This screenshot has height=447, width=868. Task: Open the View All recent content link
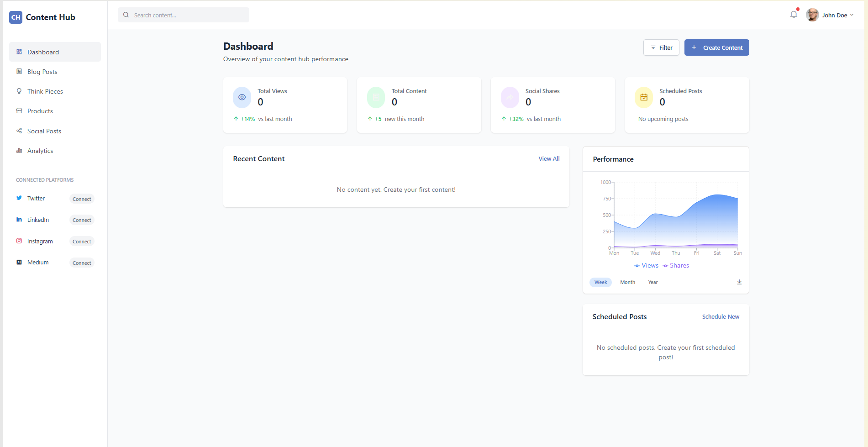point(549,159)
